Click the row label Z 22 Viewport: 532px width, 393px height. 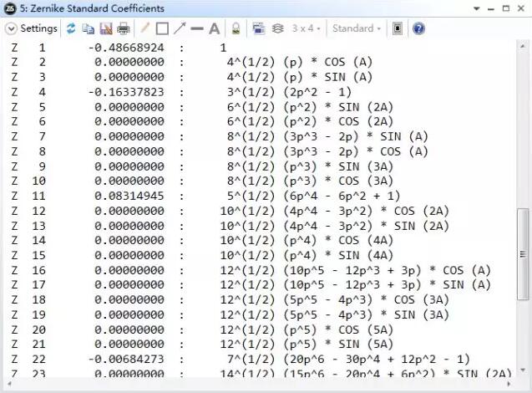click(28, 360)
